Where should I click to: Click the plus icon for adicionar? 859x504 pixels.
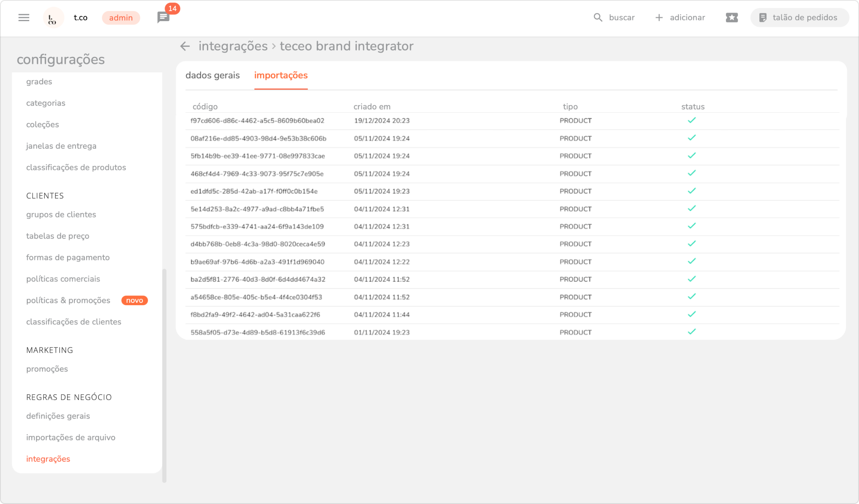(x=659, y=17)
